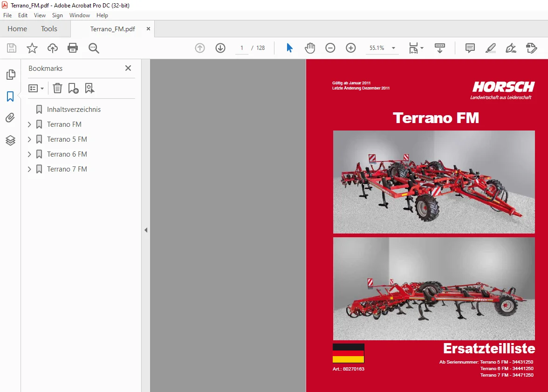This screenshot has width=548, height=392.
Task: Open the Attachments paperclip panel
Action: tap(10, 118)
